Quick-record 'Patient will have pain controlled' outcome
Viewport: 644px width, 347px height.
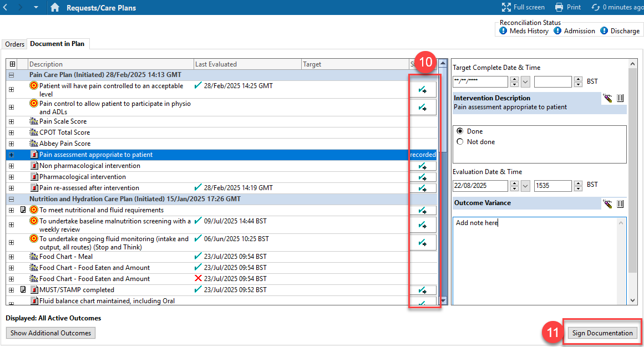coord(423,90)
